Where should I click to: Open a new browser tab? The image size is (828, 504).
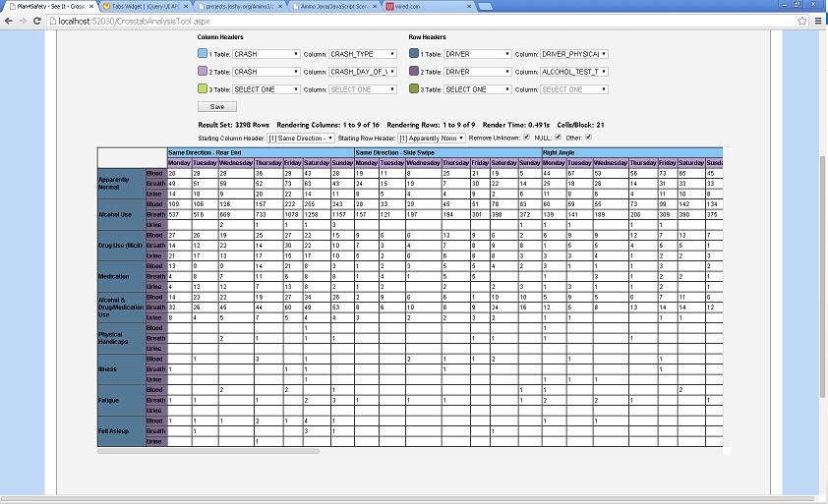pos(485,6)
